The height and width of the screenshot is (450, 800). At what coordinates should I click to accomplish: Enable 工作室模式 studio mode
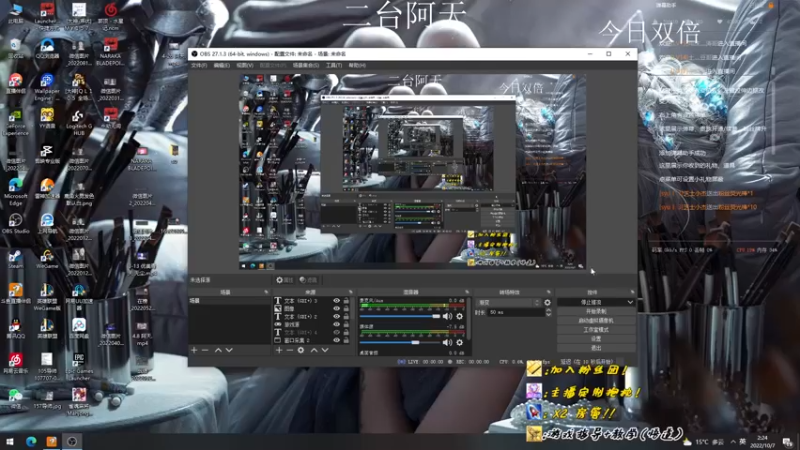(596, 330)
